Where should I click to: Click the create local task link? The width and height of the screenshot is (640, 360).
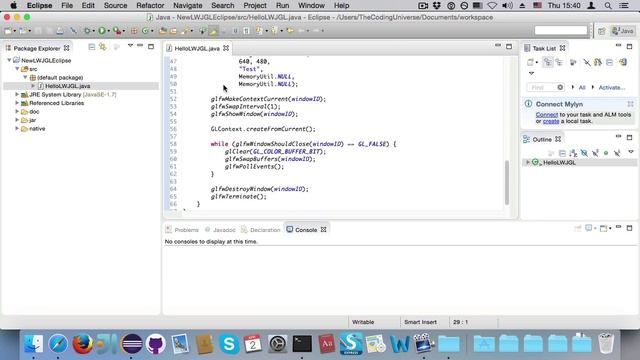pos(551,121)
